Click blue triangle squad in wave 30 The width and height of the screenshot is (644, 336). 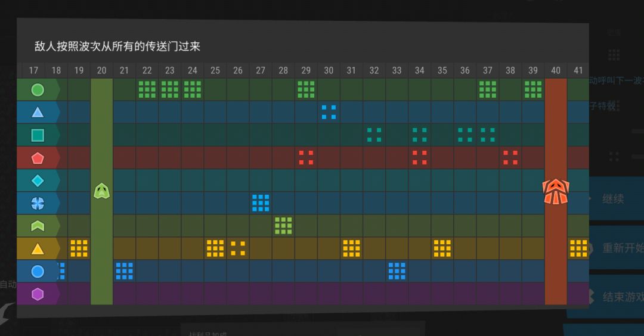click(x=329, y=112)
